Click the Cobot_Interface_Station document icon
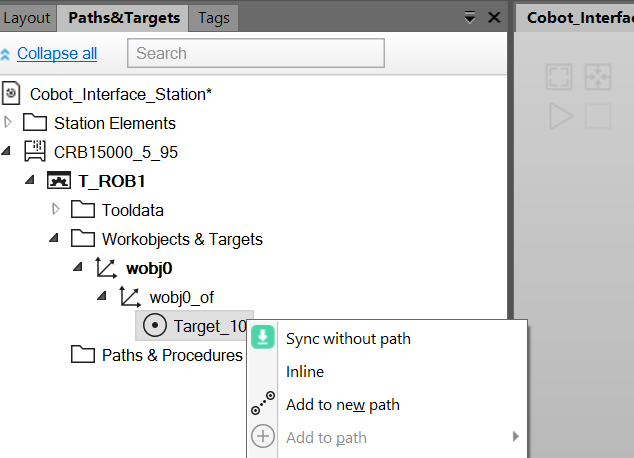Screen dimensions: 634x458 pos(11,93)
